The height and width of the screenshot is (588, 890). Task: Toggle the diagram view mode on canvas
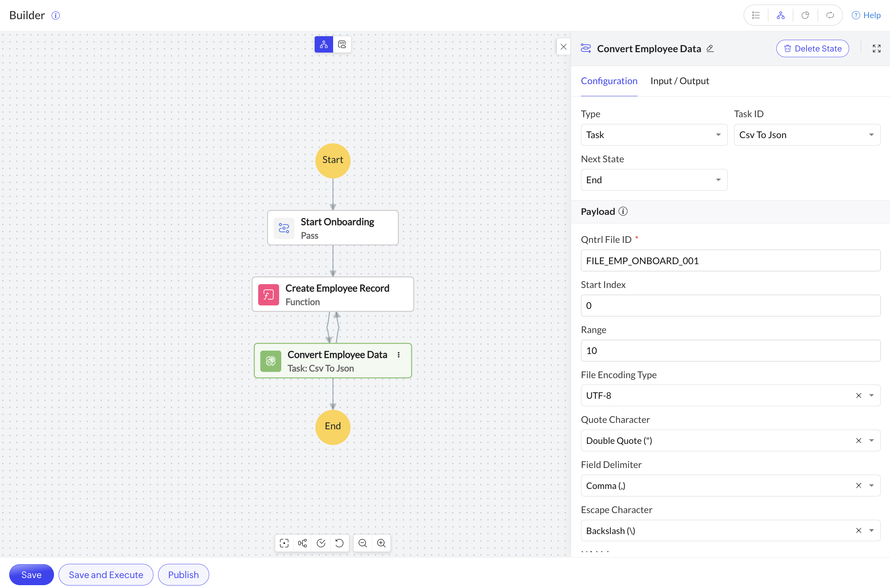[x=324, y=44]
